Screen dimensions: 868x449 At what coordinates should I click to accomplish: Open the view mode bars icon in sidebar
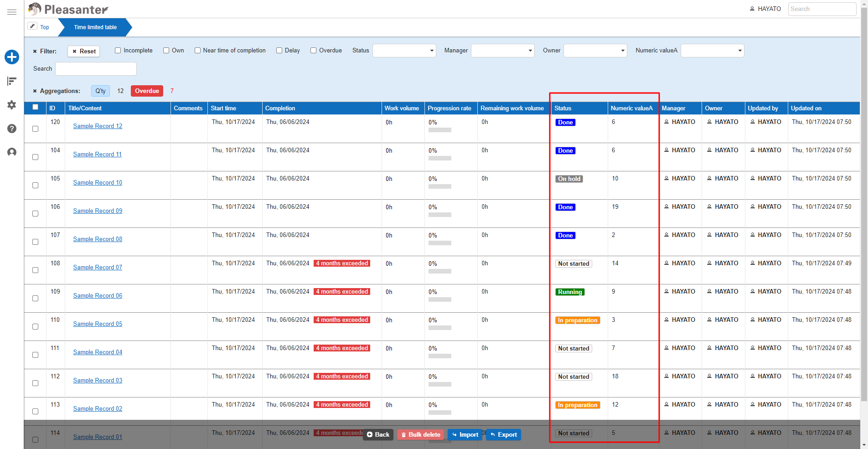click(12, 81)
